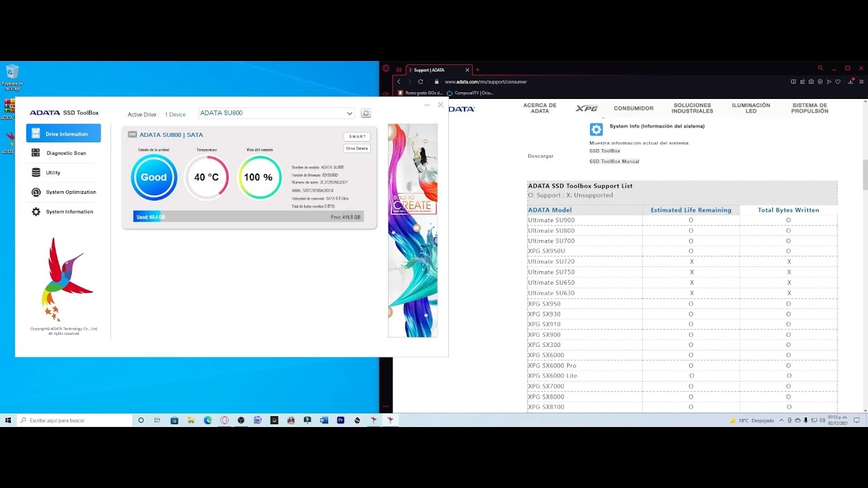The height and width of the screenshot is (488, 868).
Task: Open the CONSUMIDOR nav menu
Action: pos(633,108)
